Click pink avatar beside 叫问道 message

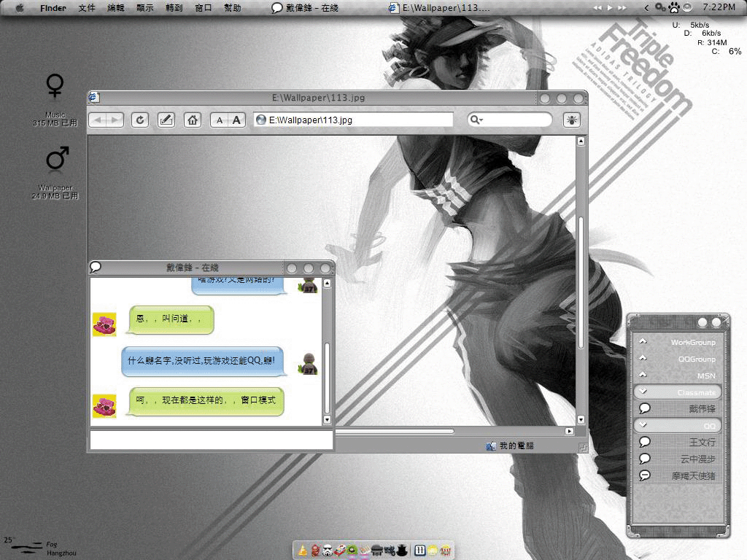(x=104, y=324)
